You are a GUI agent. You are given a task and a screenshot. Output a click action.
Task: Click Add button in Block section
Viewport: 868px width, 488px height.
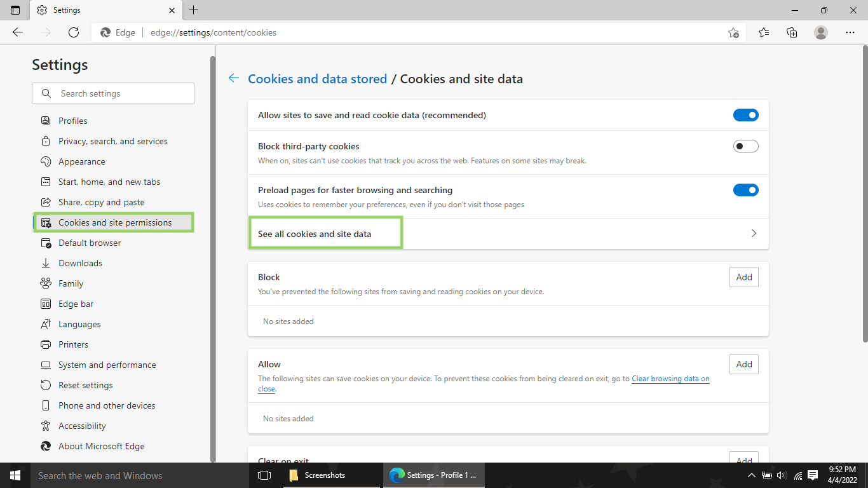pos(744,277)
